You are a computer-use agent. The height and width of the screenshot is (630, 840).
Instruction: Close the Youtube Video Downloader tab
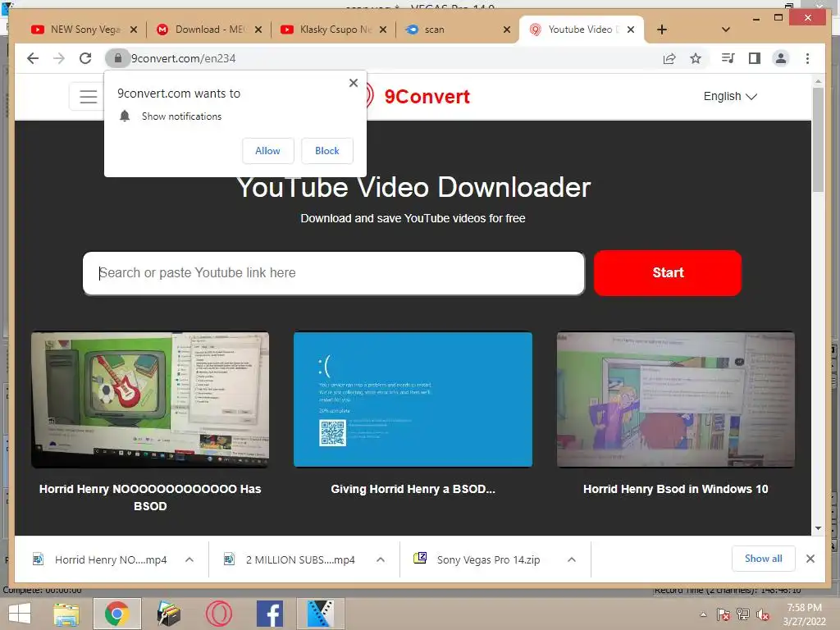(x=631, y=30)
